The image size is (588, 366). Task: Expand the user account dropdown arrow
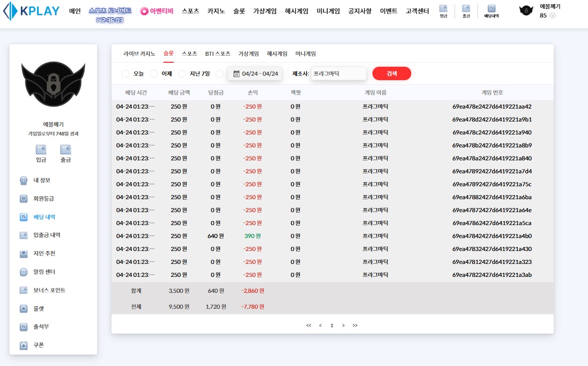pyautogui.click(x=553, y=15)
